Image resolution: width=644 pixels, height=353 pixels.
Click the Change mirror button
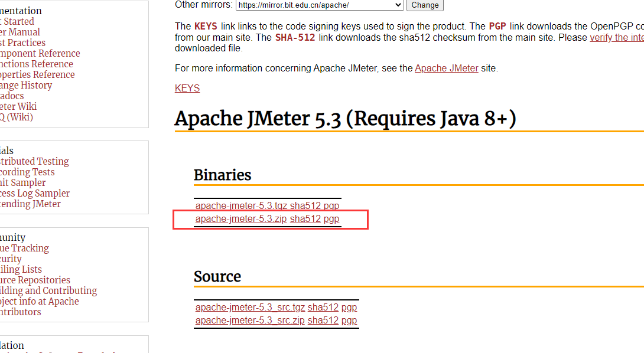425,5
